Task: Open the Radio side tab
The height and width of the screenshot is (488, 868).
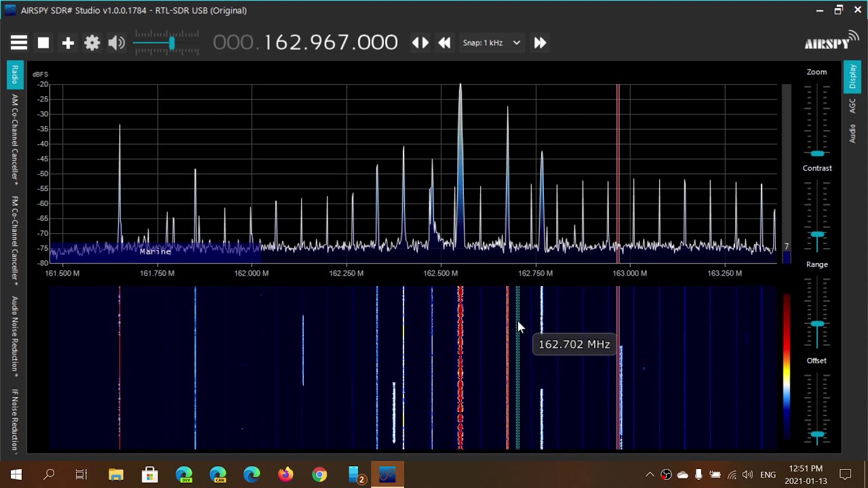Action: click(x=15, y=75)
